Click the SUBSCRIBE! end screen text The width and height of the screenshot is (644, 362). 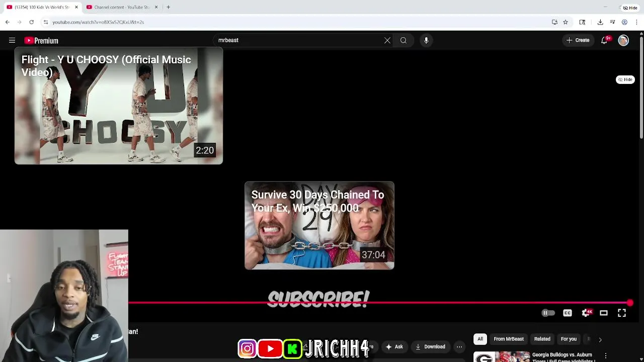[318, 299]
